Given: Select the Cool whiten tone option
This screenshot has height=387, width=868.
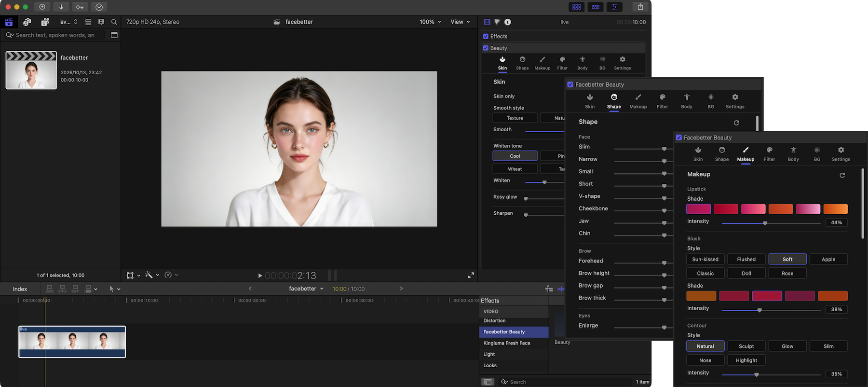Looking at the screenshot, I should point(515,156).
